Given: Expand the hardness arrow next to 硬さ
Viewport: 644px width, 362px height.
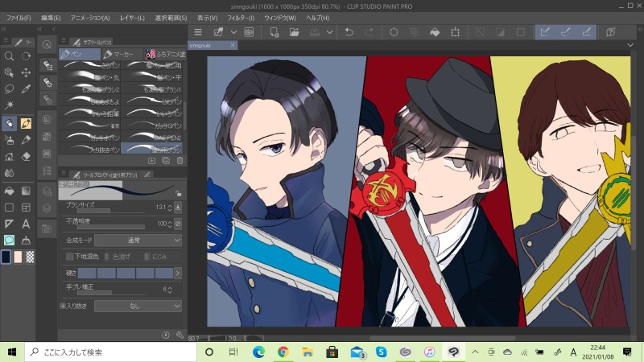Looking at the screenshot, I should coord(177,273).
